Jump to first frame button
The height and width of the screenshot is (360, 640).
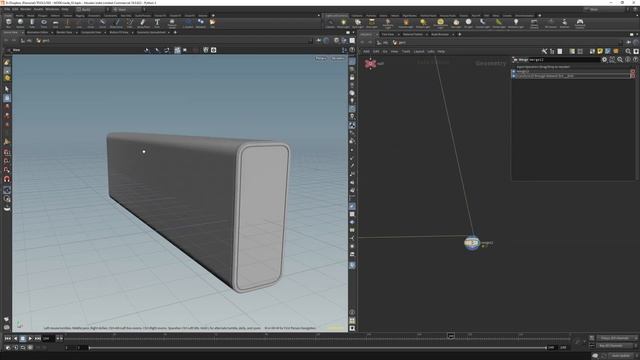pos(7,338)
